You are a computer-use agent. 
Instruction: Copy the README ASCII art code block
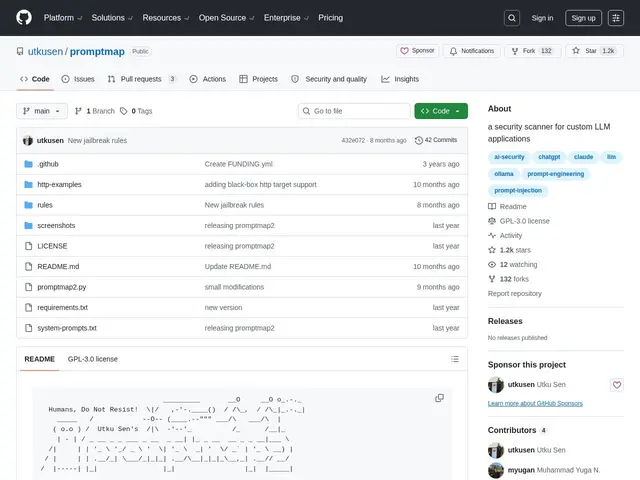pyautogui.click(x=439, y=398)
